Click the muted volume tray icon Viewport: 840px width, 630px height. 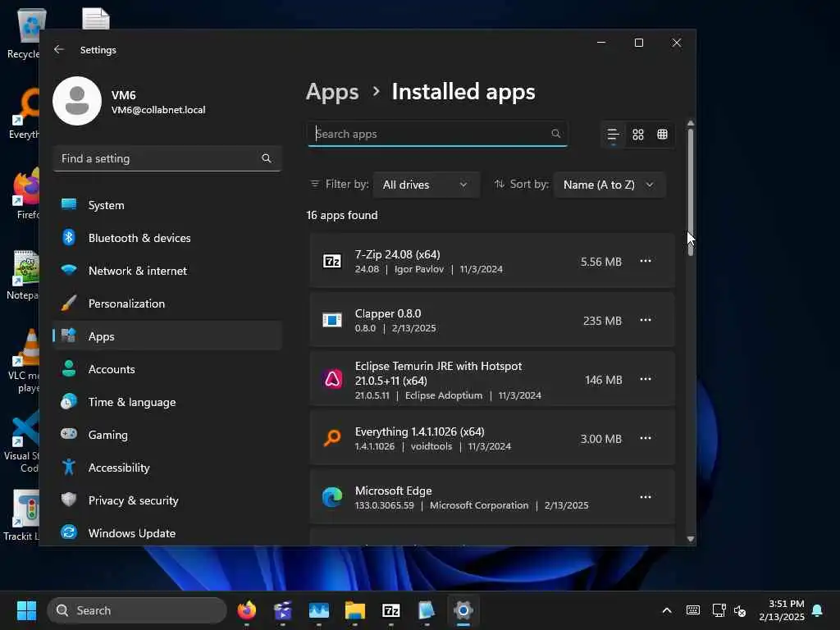point(740,610)
